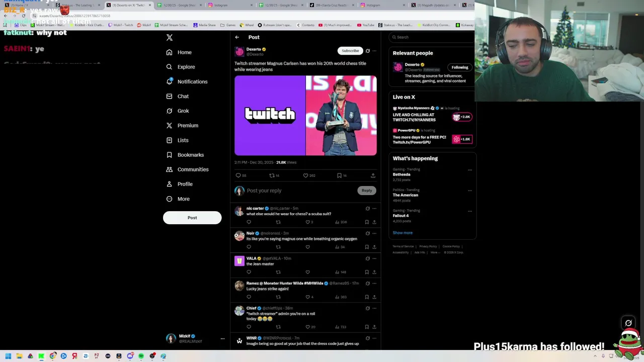Open more options on Ramez's reply
The height and width of the screenshot is (362, 644).
(374, 283)
